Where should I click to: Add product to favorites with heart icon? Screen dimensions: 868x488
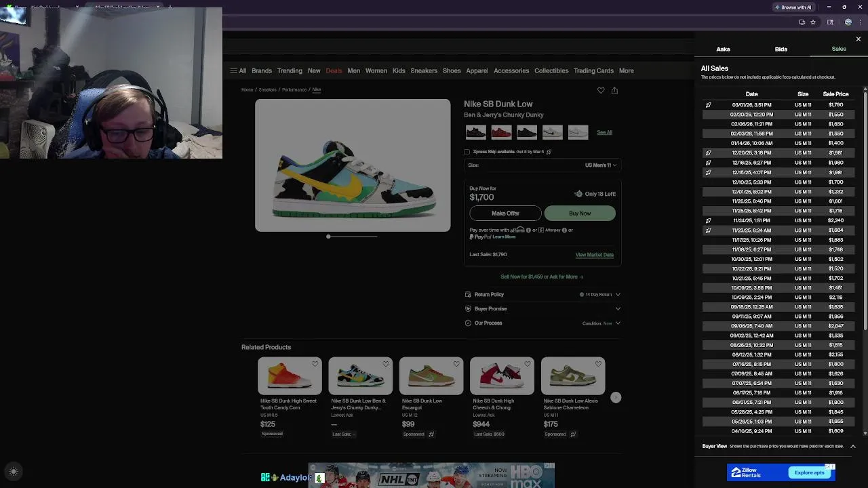coord(601,90)
